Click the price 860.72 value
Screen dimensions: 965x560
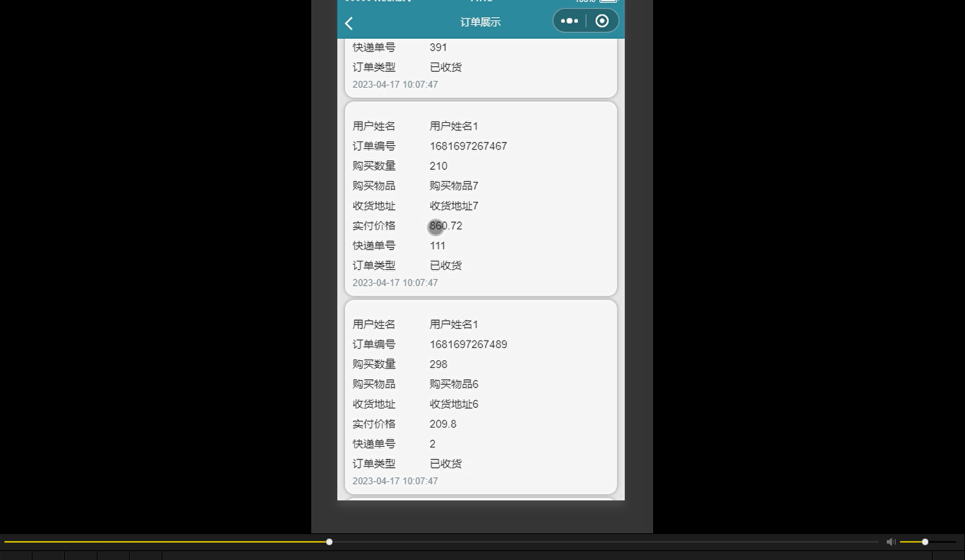coord(446,226)
